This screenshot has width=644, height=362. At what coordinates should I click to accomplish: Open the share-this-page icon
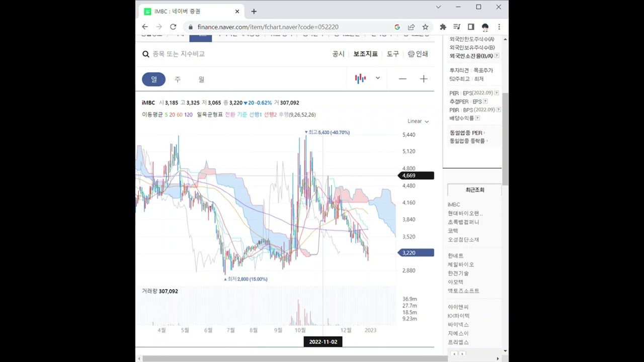(x=411, y=27)
